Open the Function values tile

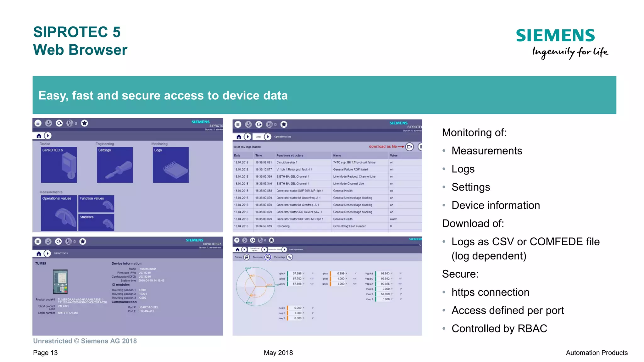96,204
